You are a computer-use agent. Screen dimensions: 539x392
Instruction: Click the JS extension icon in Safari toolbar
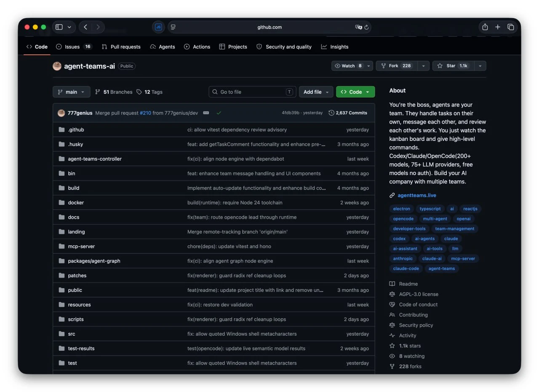pyautogui.click(x=158, y=27)
